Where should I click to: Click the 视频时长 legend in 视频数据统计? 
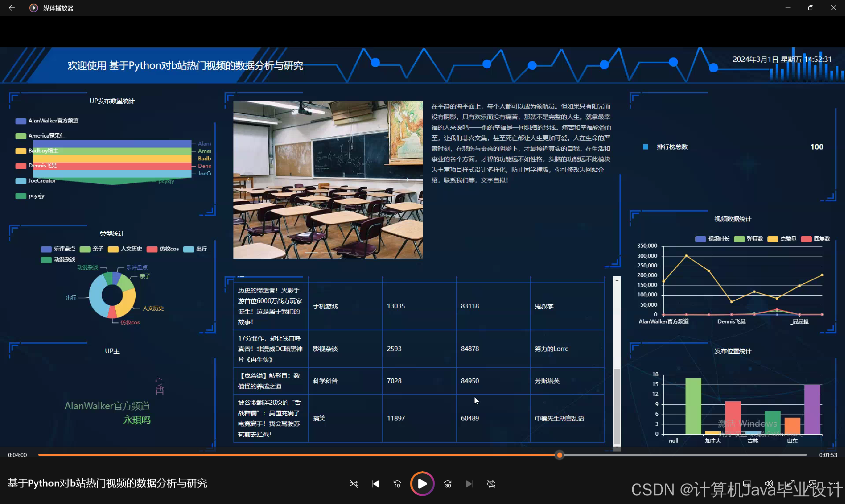712,239
